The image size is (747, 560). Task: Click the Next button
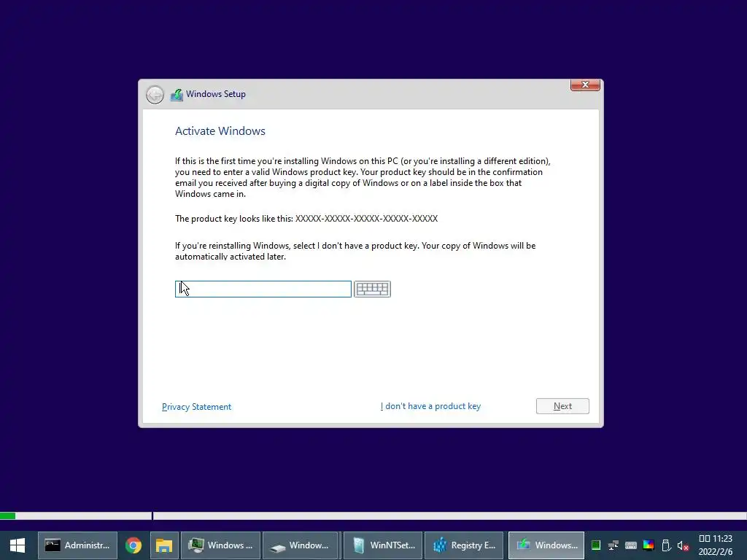click(x=562, y=406)
